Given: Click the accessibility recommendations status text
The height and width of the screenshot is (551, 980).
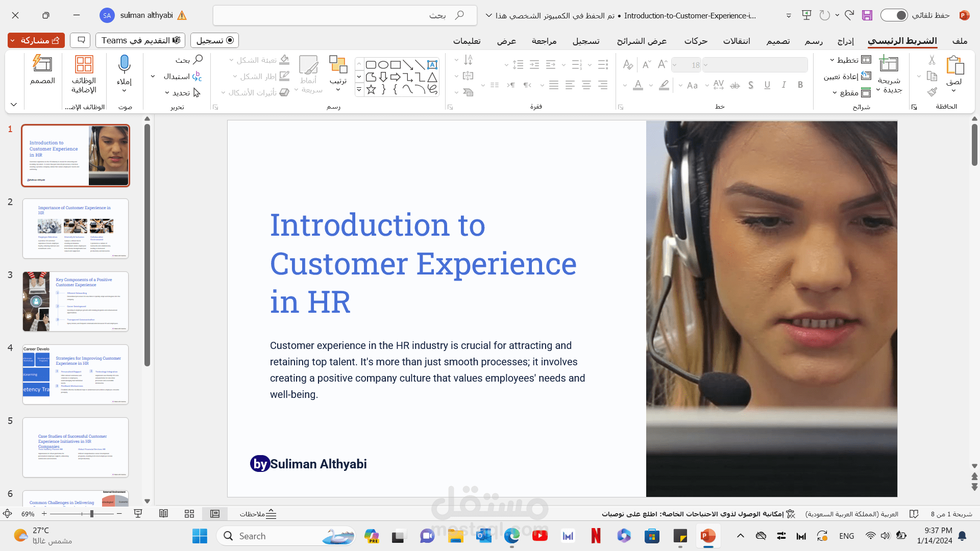Looking at the screenshot, I should coord(698,514).
